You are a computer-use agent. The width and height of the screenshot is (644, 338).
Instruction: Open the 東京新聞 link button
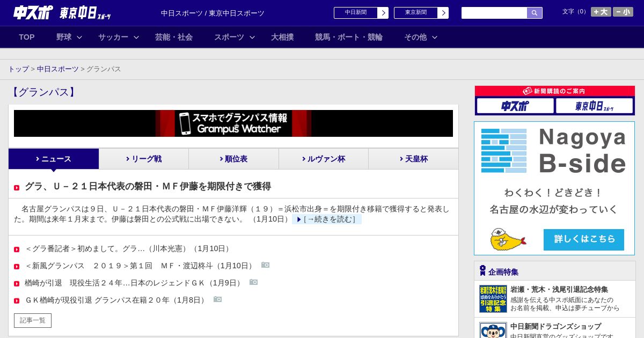pyautogui.click(x=421, y=13)
